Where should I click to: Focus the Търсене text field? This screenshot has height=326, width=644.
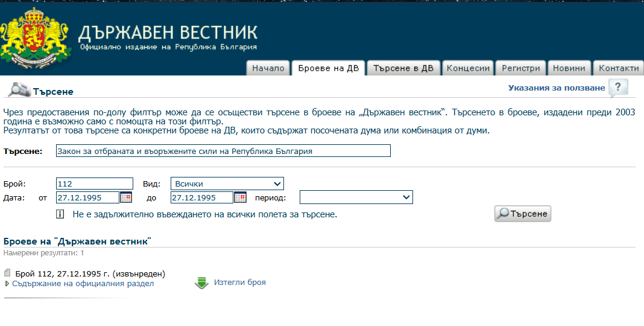(x=223, y=151)
